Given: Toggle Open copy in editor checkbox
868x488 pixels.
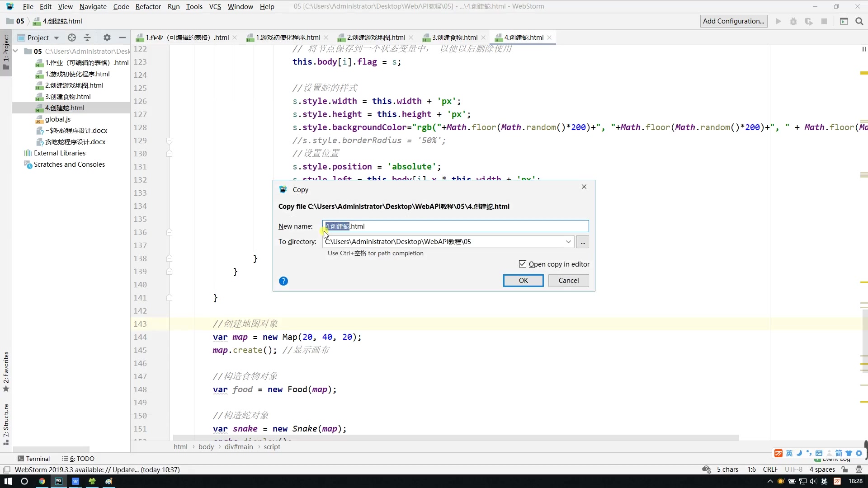Looking at the screenshot, I should [523, 264].
